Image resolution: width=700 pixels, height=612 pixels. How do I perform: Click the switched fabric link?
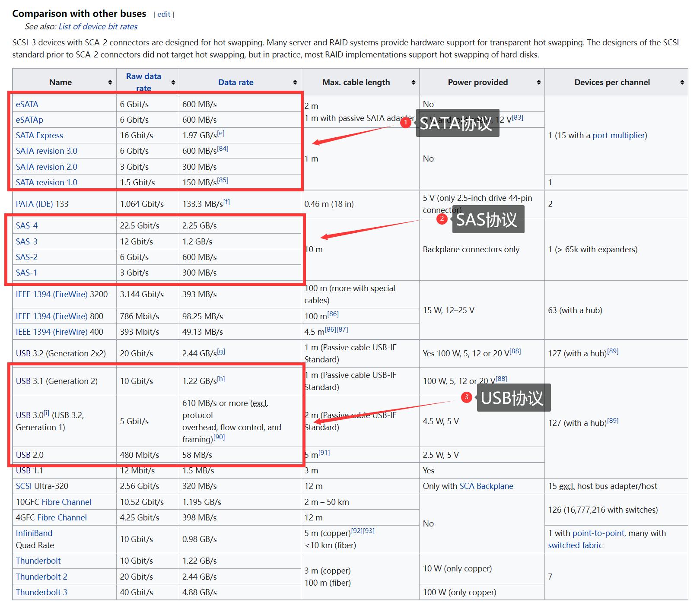pos(575,545)
